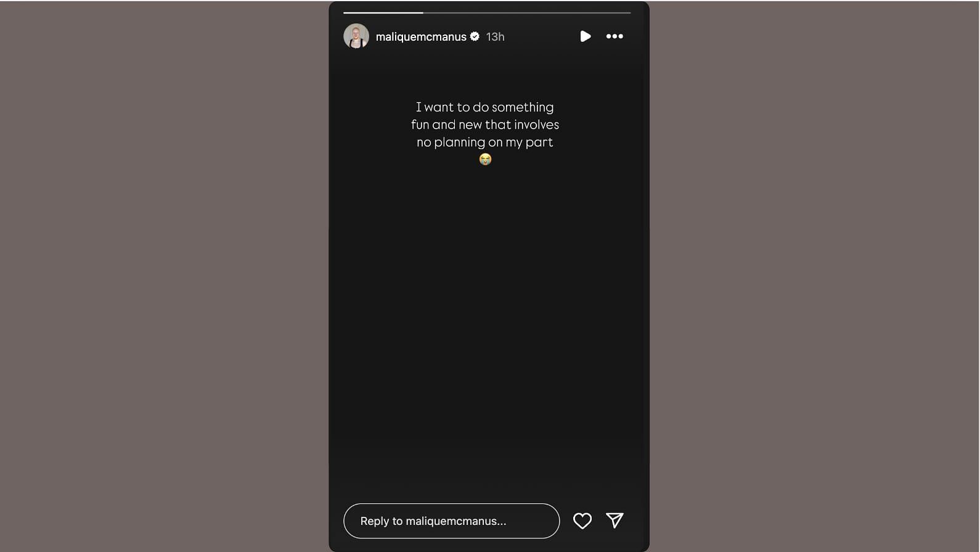Click the 13h timestamp

pyautogui.click(x=495, y=37)
